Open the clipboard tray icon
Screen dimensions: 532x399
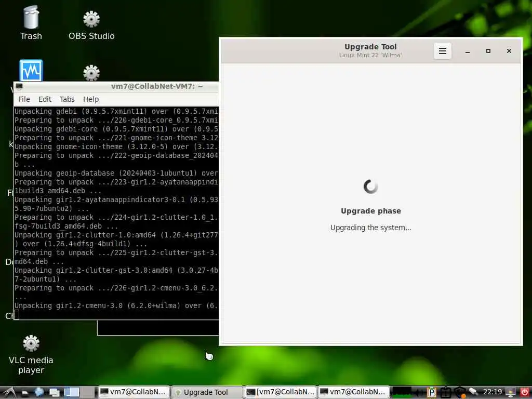click(x=445, y=392)
